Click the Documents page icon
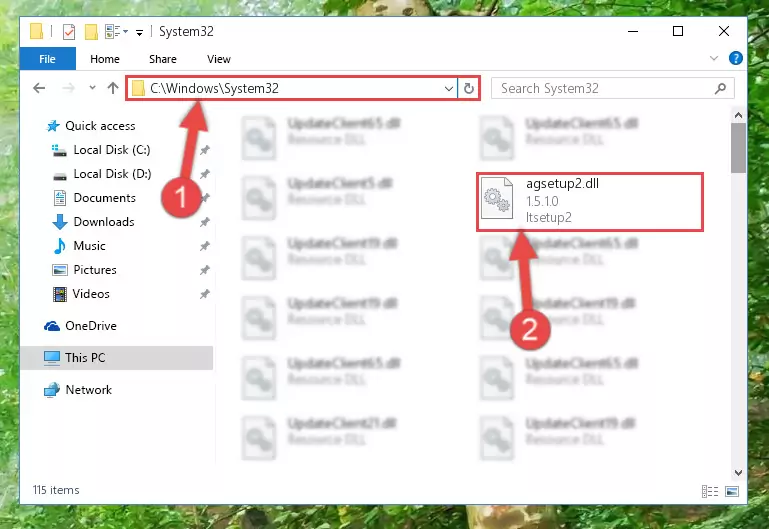This screenshot has height=529, width=769. coord(60,198)
